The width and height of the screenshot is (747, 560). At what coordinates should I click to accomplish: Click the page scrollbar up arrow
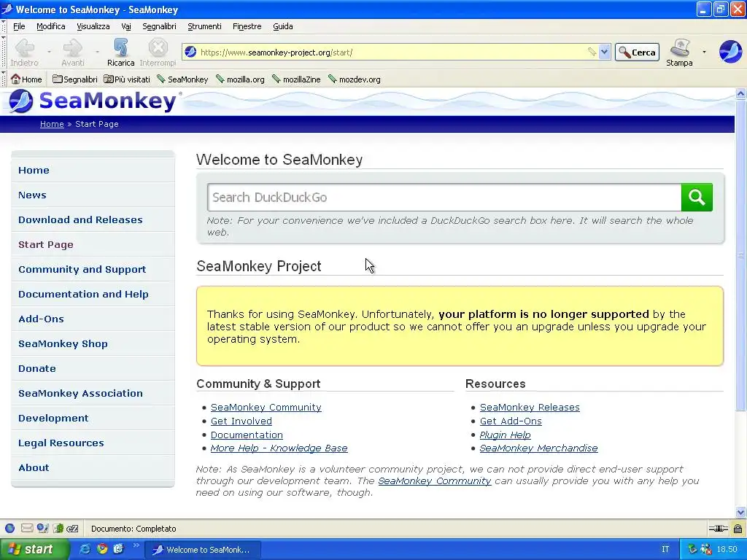(x=740, y=93)
